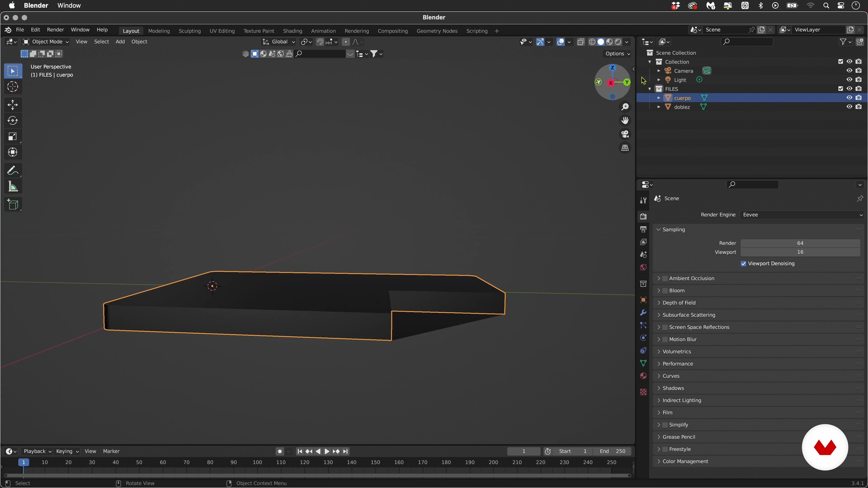
Task: Select the Rotate tool
Action: pyautogui.click(x=13, y=121)
